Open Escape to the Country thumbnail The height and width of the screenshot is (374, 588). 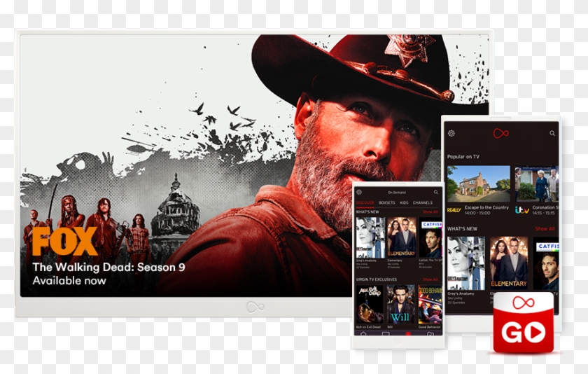tap(479, 183)
